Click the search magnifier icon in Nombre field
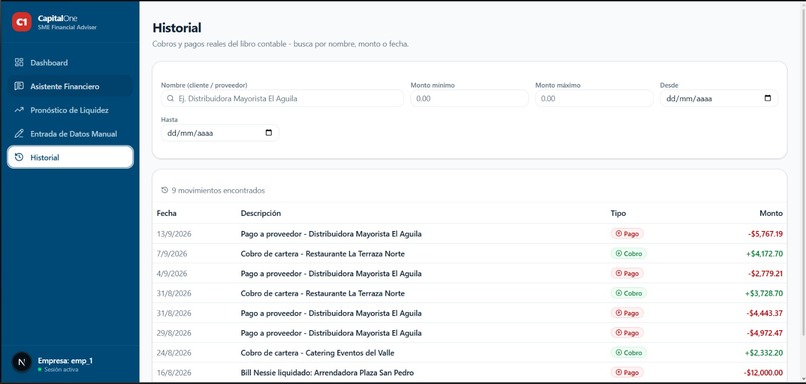 click(x=171, y=98)
